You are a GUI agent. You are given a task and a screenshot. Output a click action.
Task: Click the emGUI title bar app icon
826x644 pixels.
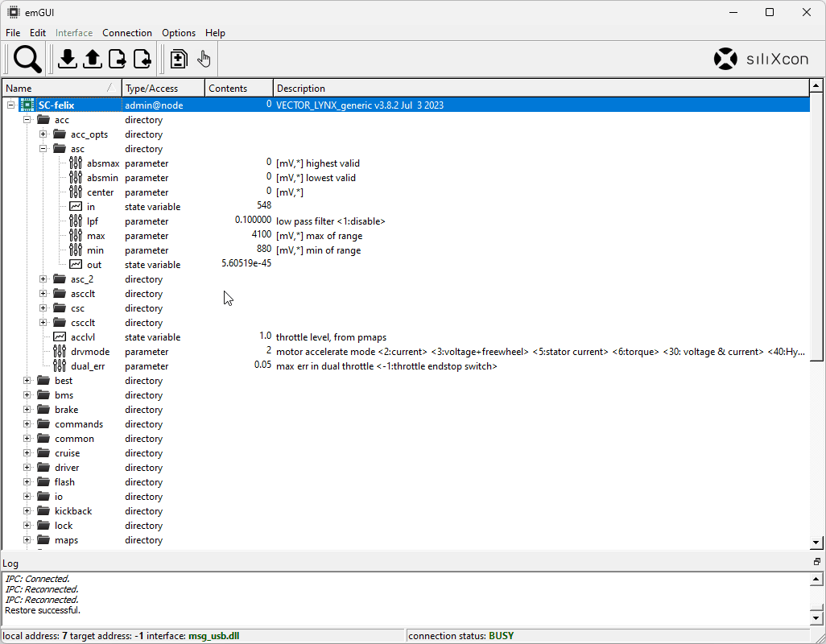coord(13,12)
